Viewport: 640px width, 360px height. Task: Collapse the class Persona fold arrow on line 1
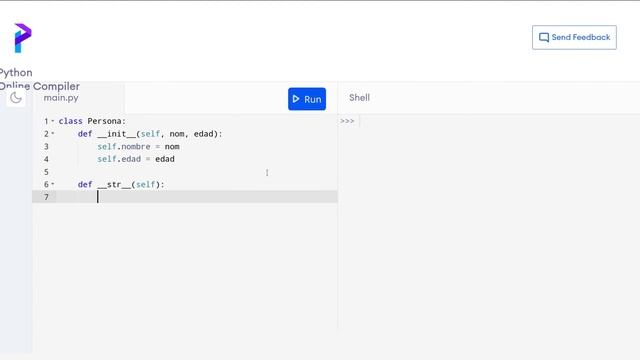[x=53, y=121]
